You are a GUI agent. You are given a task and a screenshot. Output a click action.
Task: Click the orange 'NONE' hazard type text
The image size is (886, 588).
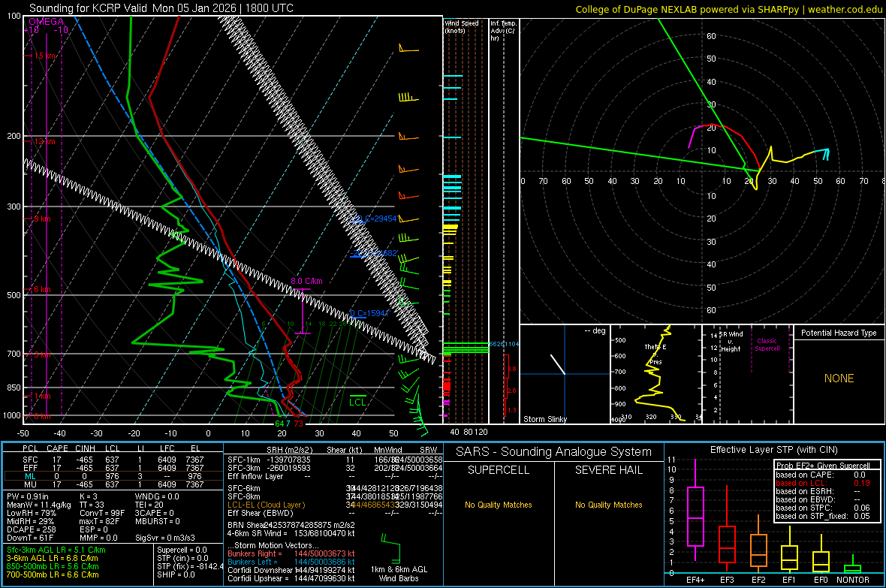[x=839, y=378]
